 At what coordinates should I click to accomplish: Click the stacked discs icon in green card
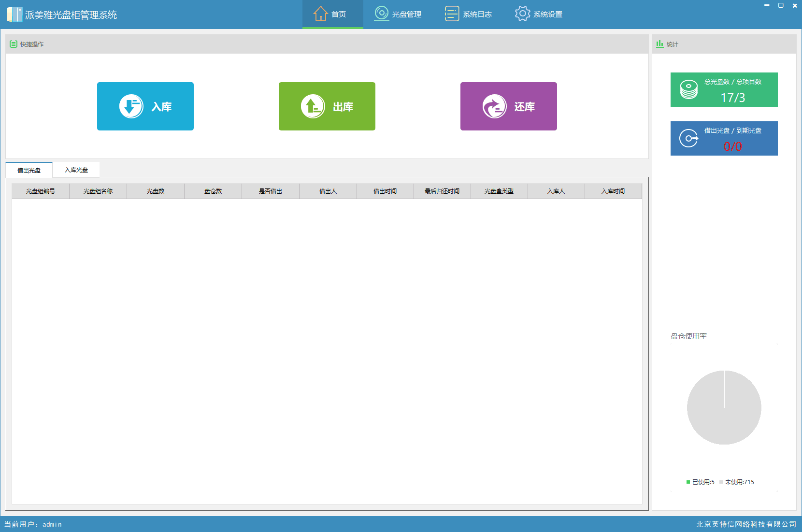pyautogui.click(x=688, y=89)
